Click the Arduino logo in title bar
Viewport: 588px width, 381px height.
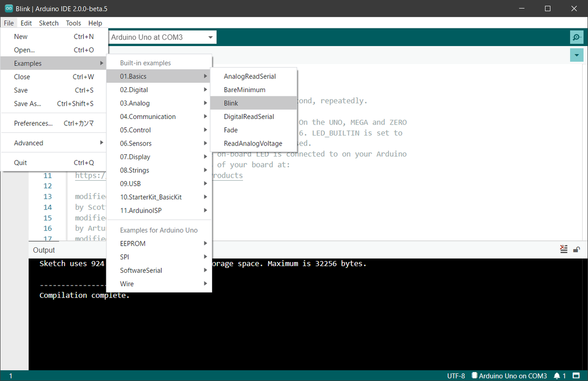click(x=8, y=8)
